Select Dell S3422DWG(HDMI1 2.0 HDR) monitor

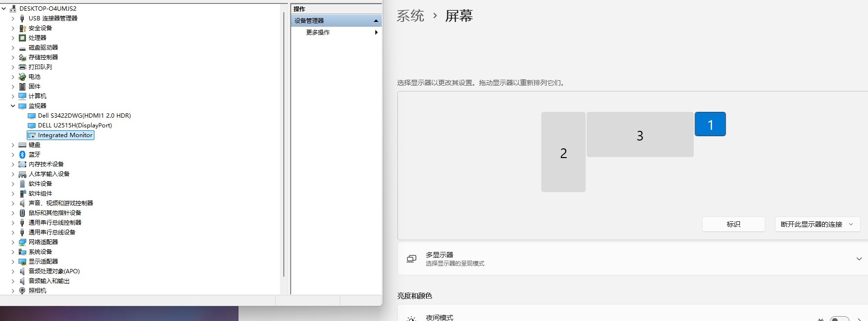pos(84,115)
